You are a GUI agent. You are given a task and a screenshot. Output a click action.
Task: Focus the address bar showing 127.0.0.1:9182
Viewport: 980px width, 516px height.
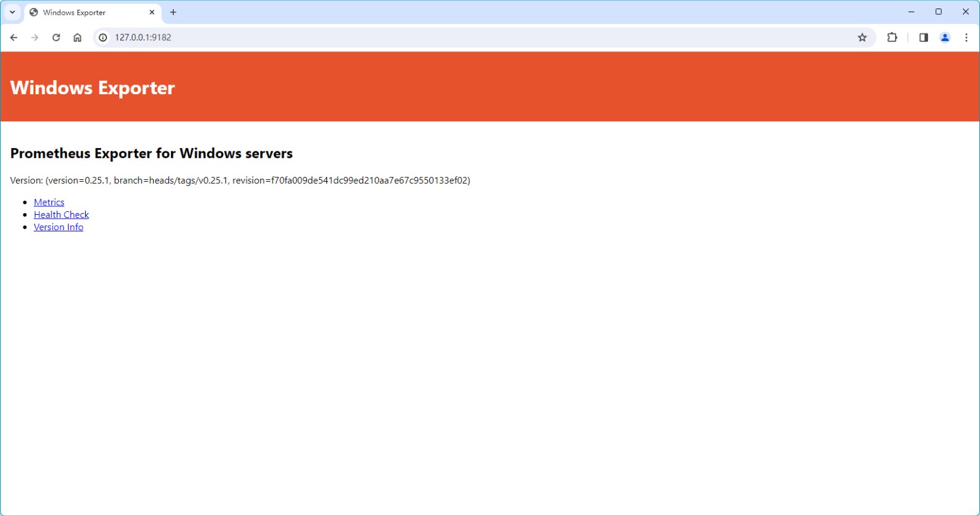[x=429, y=37]
